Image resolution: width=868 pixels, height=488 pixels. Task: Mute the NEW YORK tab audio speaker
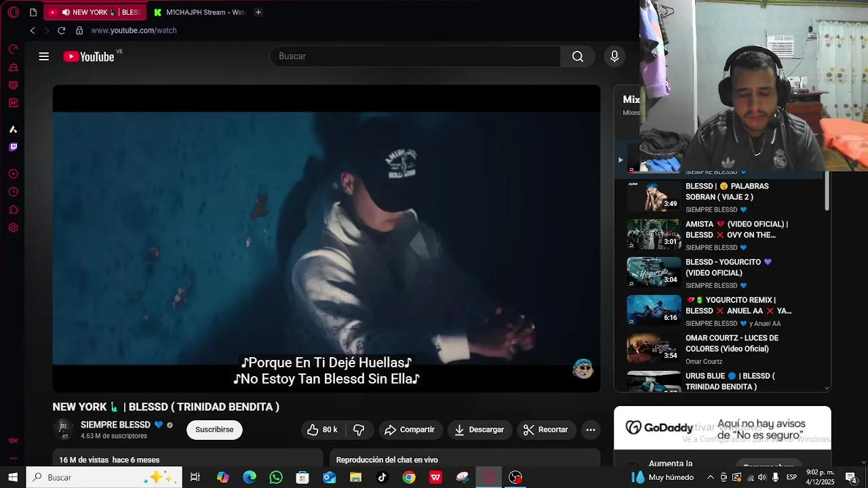click(x=66, y=12)
